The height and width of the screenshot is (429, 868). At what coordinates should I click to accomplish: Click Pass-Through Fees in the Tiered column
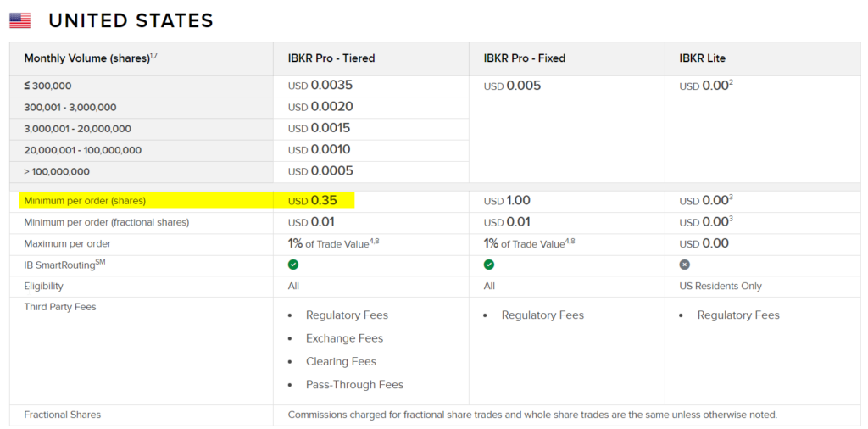tap(355, 385)
